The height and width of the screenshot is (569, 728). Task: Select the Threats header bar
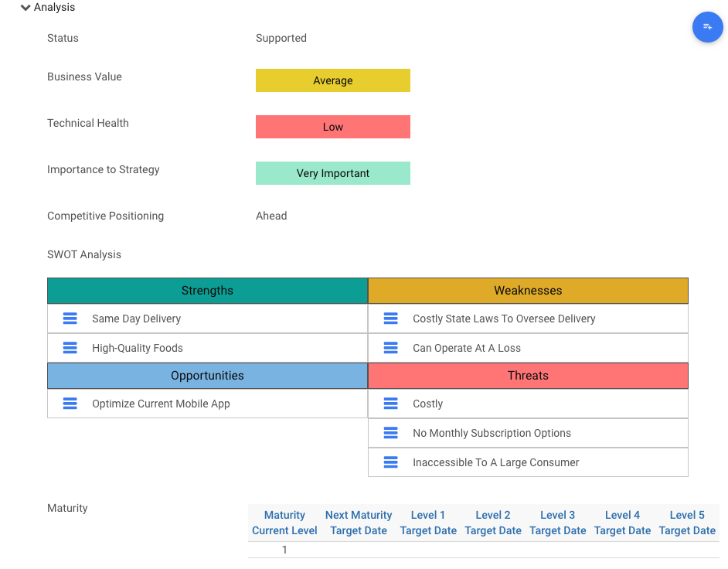pyautogui.click(x=528, y=376)
